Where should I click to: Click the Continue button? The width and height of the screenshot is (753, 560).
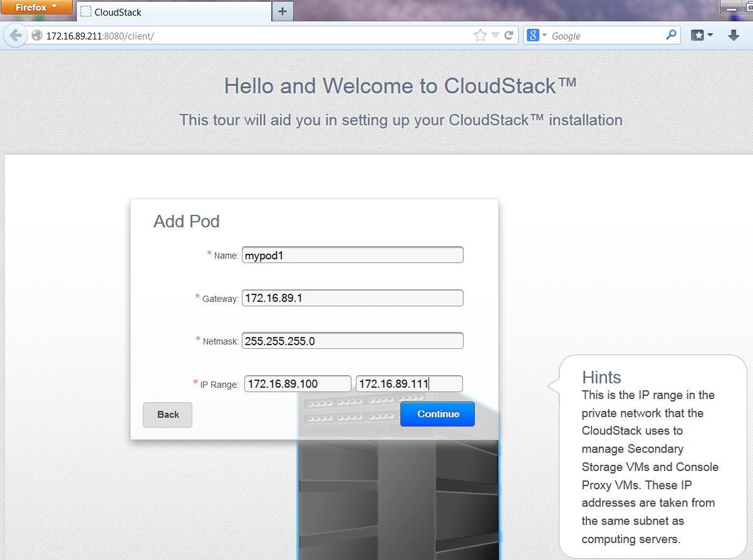coord(437,414)
